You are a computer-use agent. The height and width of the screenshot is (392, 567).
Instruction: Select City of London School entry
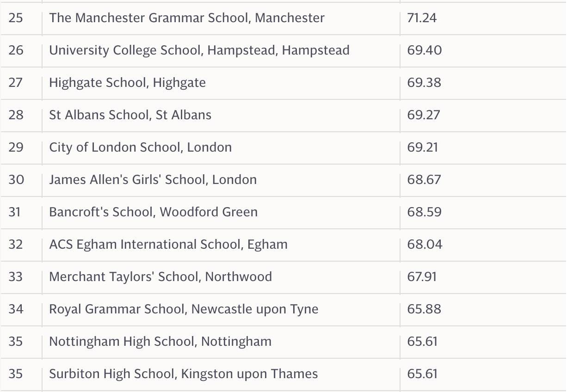tap(141, 147)
